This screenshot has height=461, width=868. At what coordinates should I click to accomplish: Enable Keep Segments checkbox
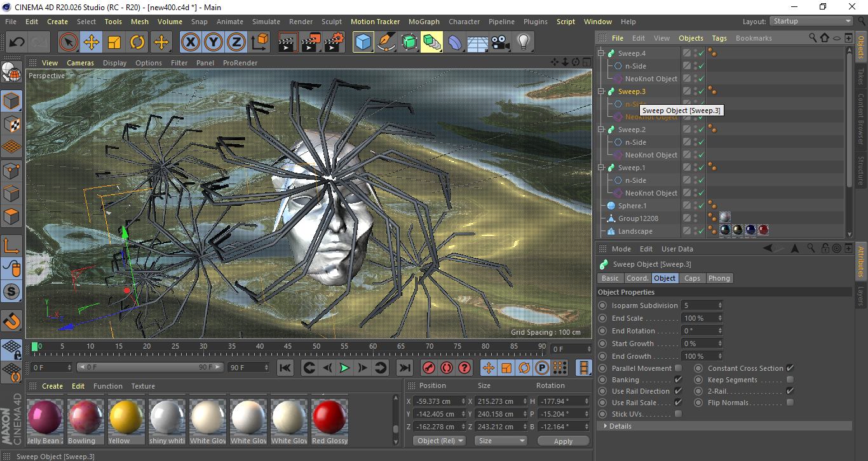point(790,380)
